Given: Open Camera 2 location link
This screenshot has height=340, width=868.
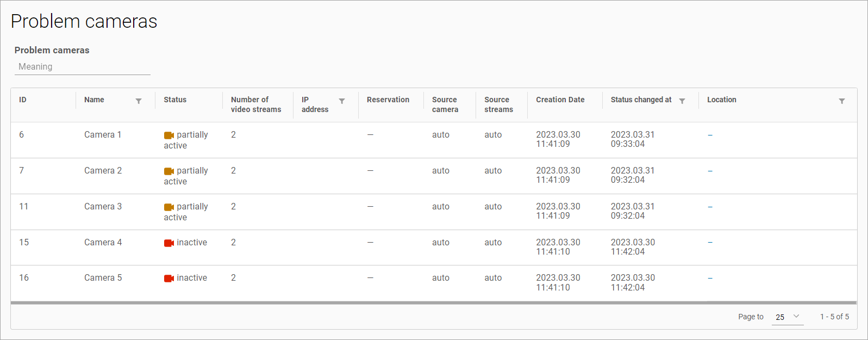Looking at the screenshot, I should 710,171.
